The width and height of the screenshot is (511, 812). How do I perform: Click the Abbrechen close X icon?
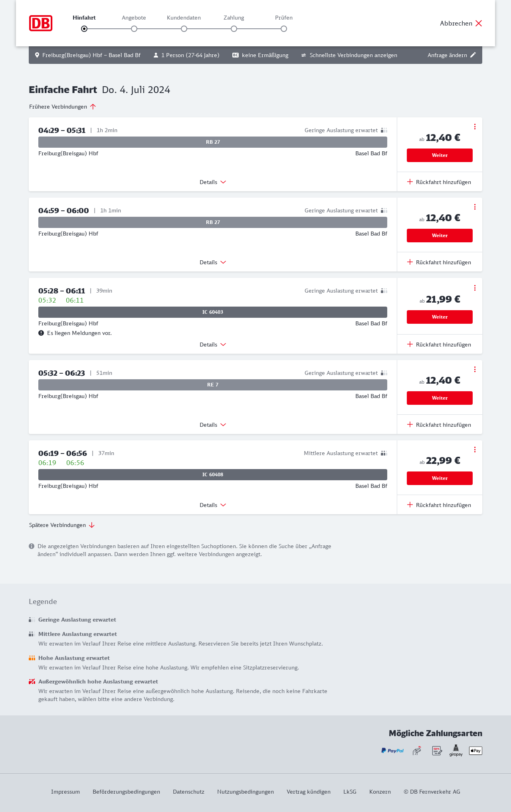(x=479, y=23)
